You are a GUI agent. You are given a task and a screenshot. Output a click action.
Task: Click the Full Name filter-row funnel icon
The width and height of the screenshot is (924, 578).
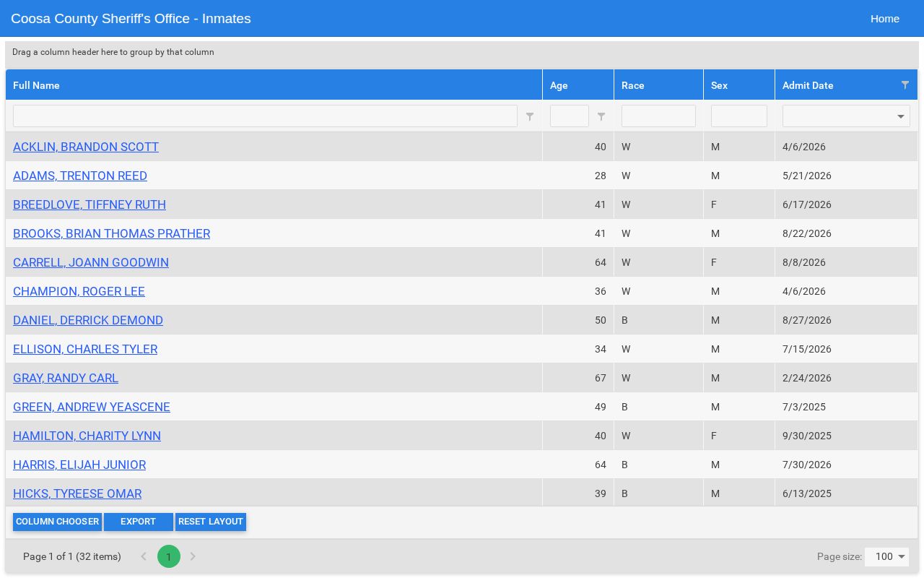tap(530, 116)
